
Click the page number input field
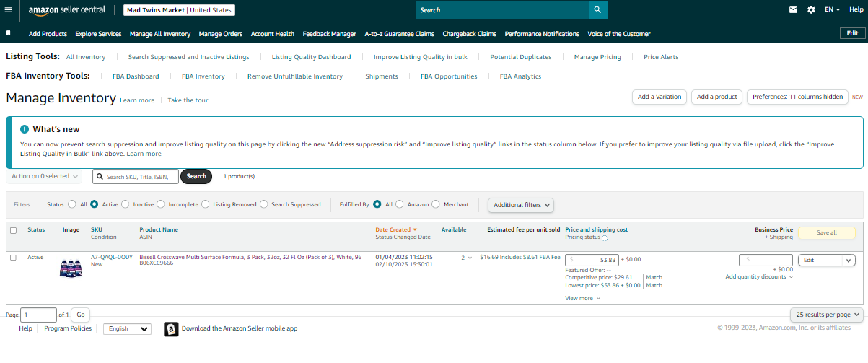39,315
